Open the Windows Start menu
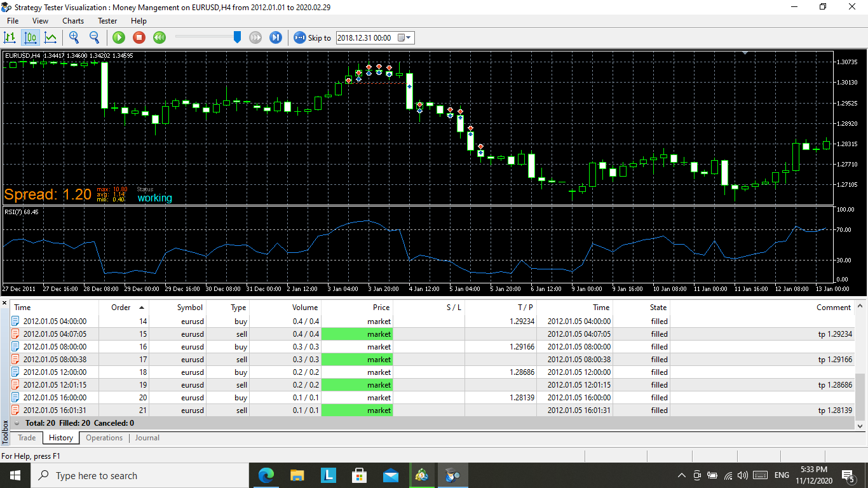The width and height of the screenshot is (868, 488). click(x=15, y=475)
